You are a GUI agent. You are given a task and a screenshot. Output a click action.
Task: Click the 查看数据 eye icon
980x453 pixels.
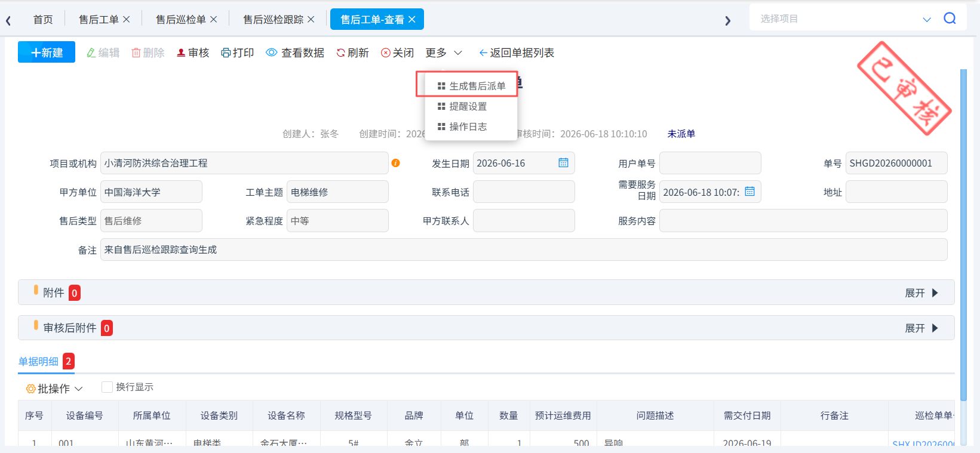tap(271, 53)
